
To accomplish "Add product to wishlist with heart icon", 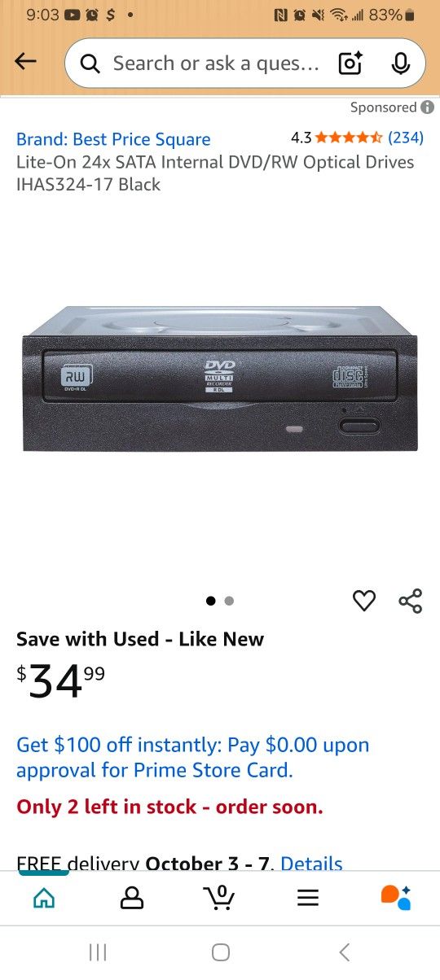I will [x=364, y=601].
